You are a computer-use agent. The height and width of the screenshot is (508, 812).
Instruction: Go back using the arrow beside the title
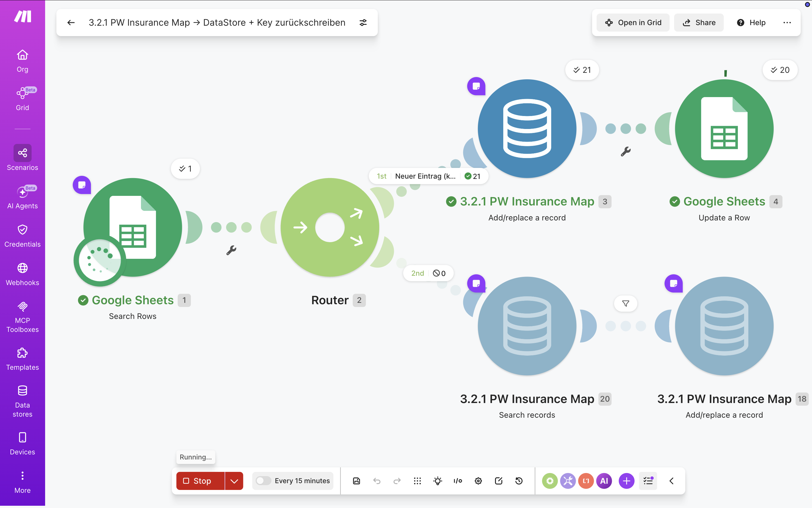coord(71,23)
